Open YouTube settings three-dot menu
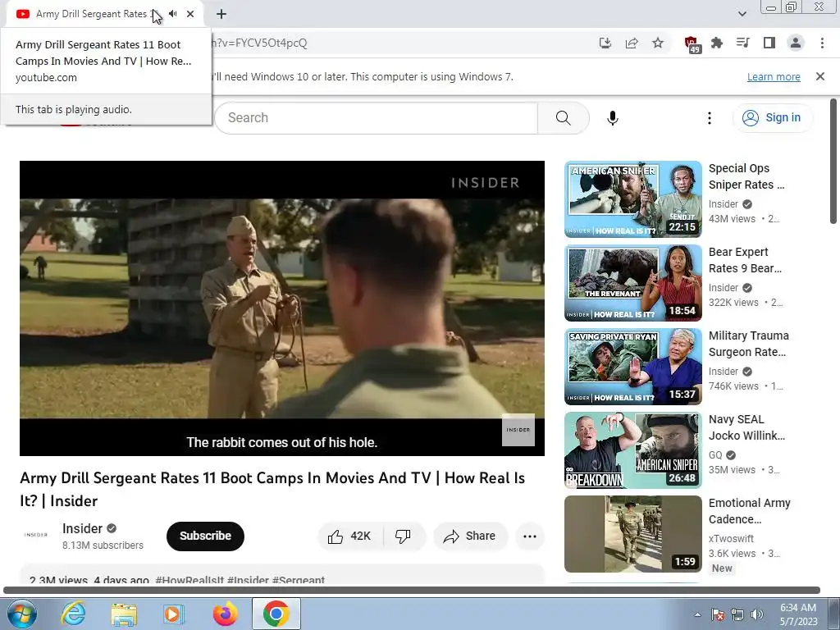Image resolution: width=840 pixels, height=630 pixels. click(710, 118)
